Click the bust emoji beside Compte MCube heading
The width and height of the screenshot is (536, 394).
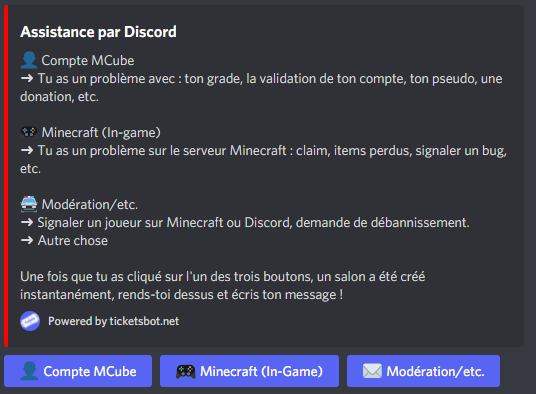pos(29,60)
